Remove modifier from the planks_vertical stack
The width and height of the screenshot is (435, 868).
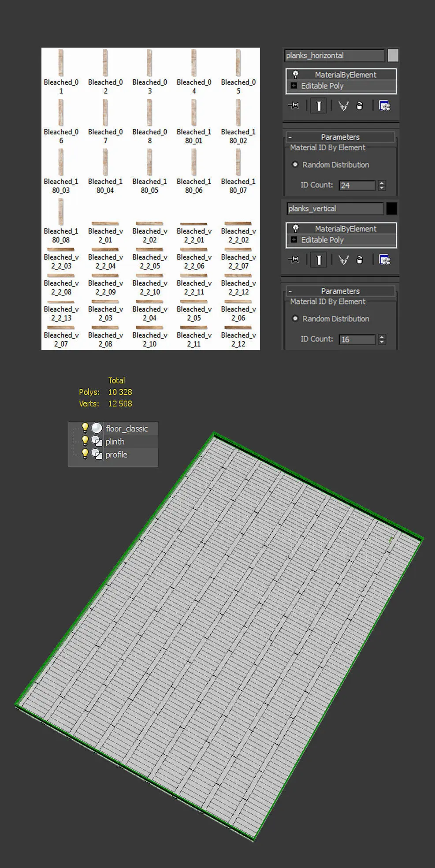[x=360, y=260]
